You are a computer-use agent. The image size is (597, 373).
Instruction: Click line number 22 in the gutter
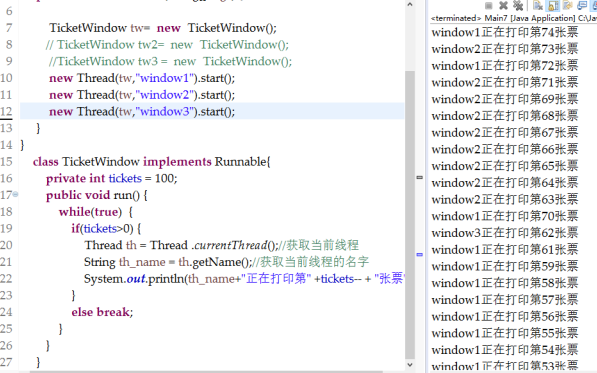[x=6, y=279]
